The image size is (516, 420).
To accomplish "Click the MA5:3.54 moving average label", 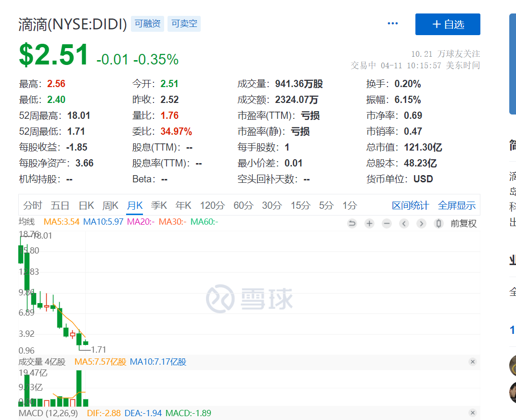I will [62, 222].
